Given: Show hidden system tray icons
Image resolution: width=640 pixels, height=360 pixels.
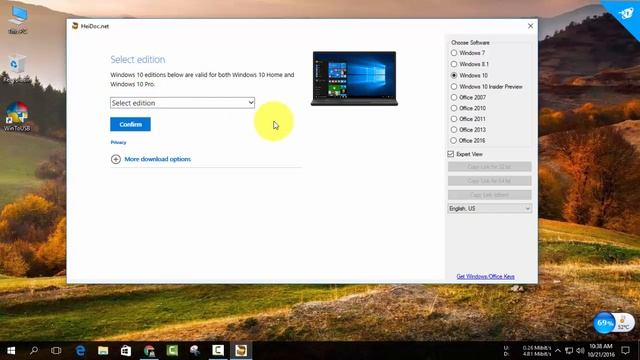Looking at the screenshot, I should pos(558,351).
